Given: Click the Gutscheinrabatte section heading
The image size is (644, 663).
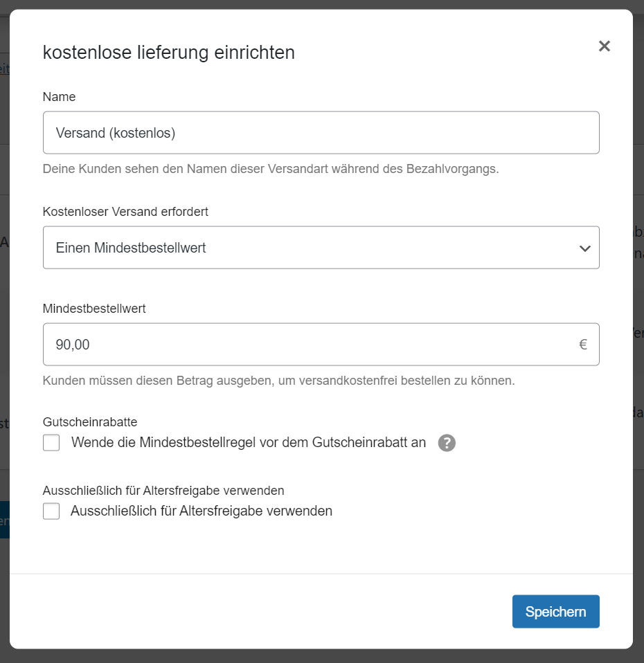Looking at the screenshot, I should (90, 421).
